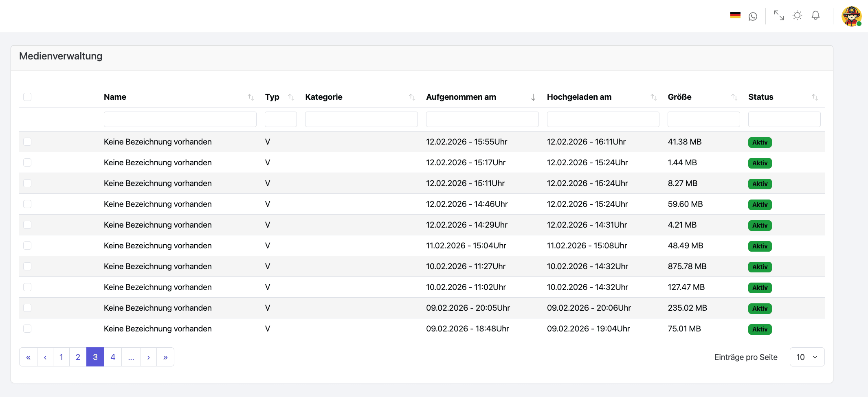Screen dimensions: 868x397
Task: Sort by Aufgenommen am arrow icon
Action: 533,97
